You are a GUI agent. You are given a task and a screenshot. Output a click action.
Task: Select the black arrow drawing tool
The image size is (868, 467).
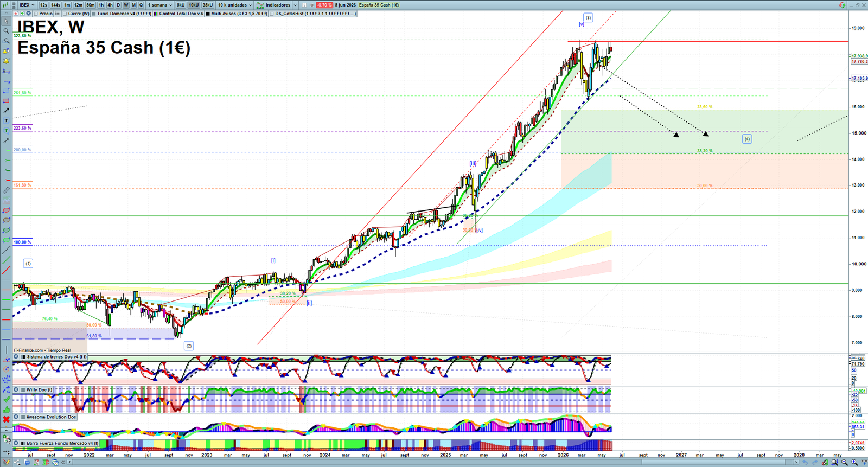coord(6,111)
